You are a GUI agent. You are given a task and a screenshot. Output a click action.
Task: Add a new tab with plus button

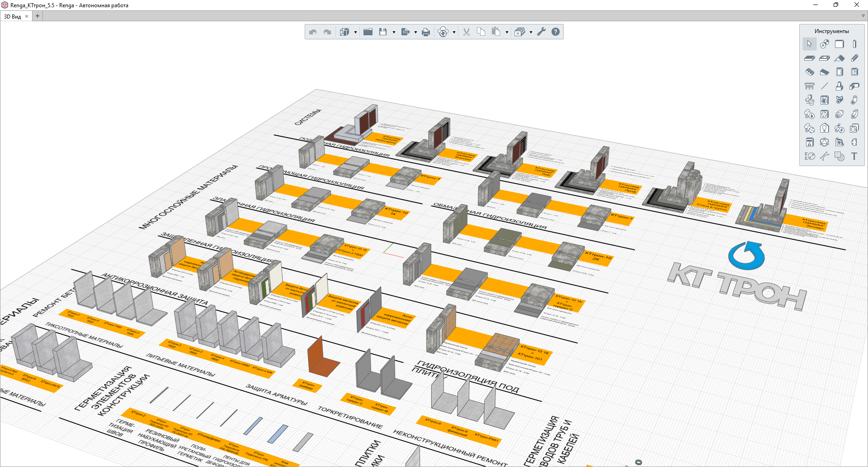(38, 16)
